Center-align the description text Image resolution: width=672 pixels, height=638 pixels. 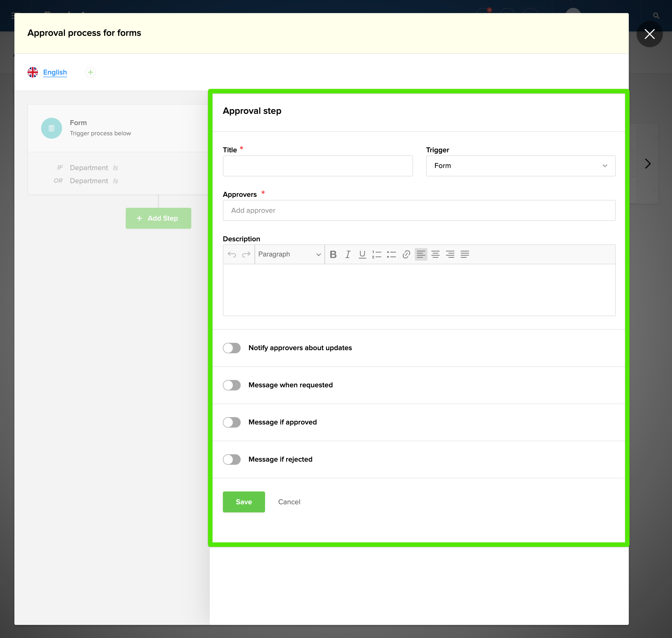[x=435, y=254]
